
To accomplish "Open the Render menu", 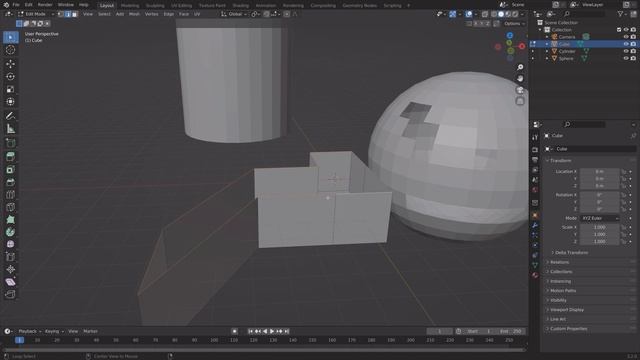I will coord(45,5).
